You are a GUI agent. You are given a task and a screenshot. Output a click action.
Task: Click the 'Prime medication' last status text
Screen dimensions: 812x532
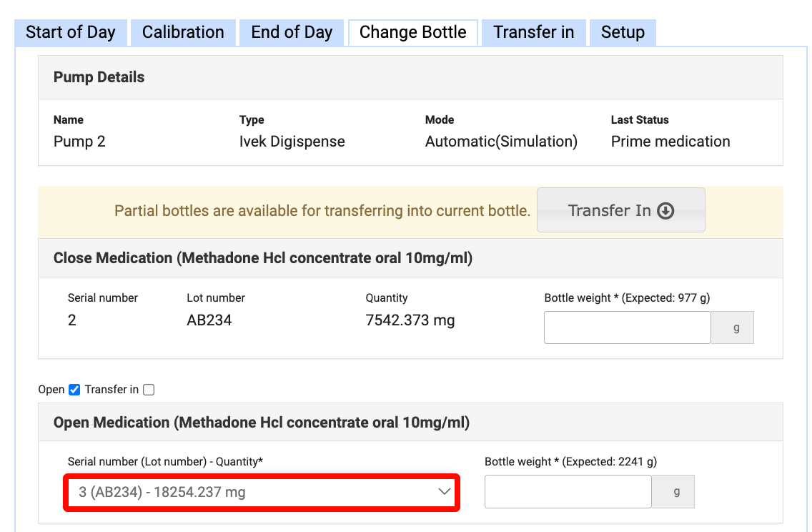click(670, 142)
